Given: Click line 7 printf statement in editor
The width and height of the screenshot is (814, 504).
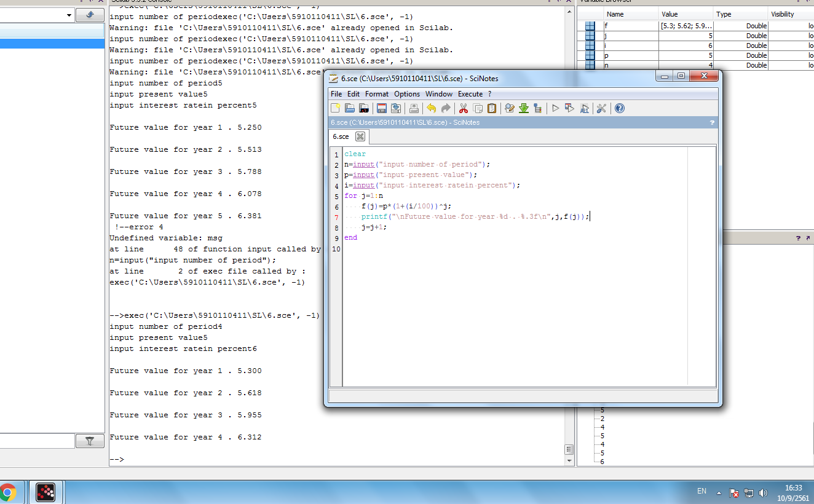Looking at the screenshot, I should pyautogui.click(x=475, y=216).
